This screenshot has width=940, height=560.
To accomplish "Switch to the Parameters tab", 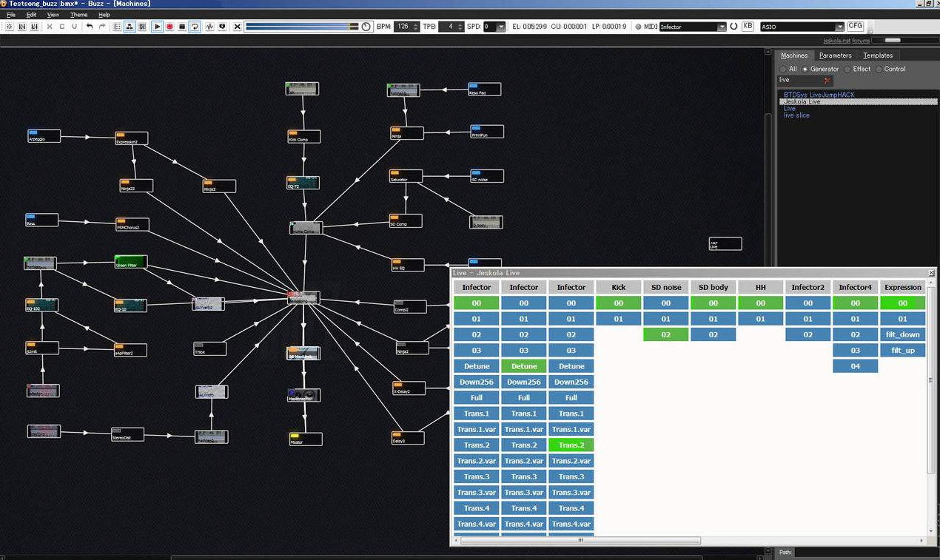I will 835,55.
